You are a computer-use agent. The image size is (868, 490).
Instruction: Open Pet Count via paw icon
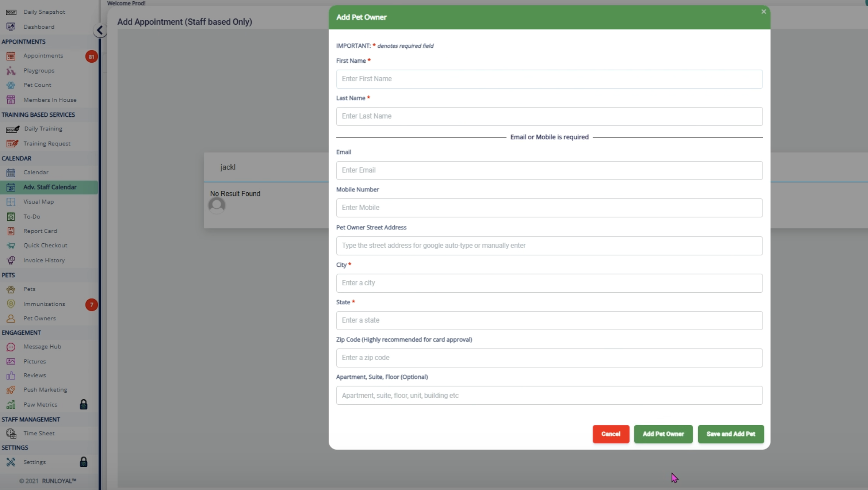pos(11,85)
